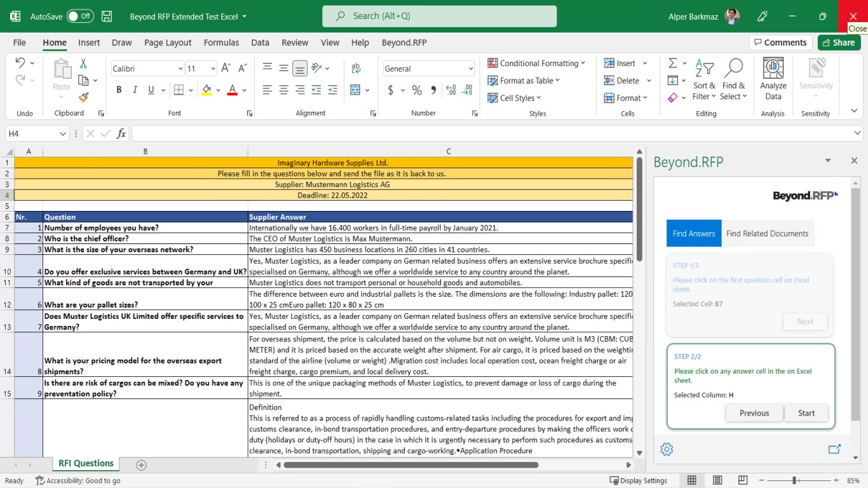The image size is (868, 488).
Task: Click the pop-out icon in Beyond.RFP panel
Action: pyautogui.click(x=834, y=449)
